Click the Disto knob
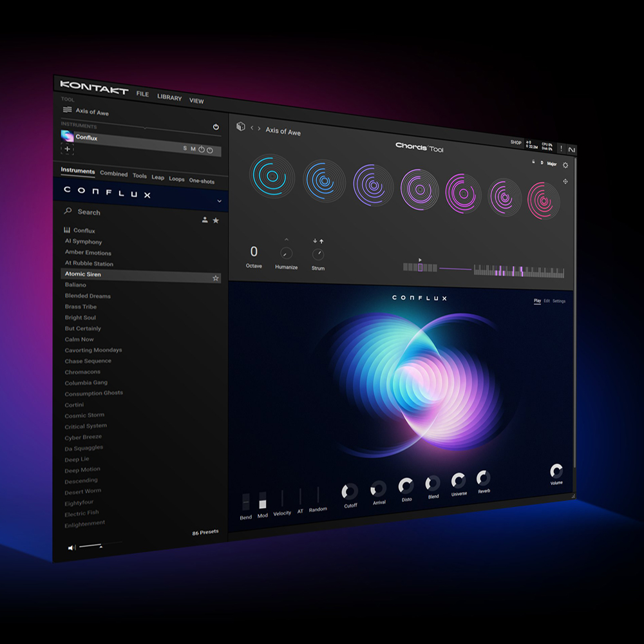This screenshot has width=644, height=644. [406, 486]
